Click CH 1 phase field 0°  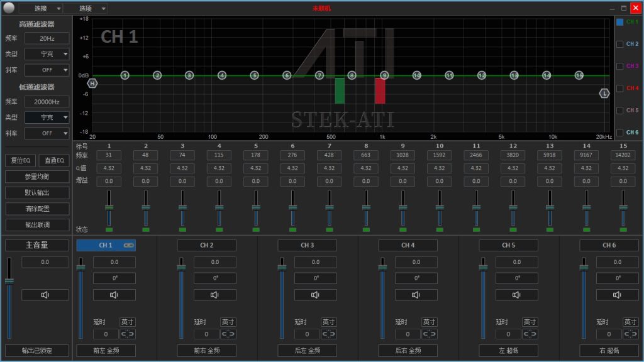114,278
